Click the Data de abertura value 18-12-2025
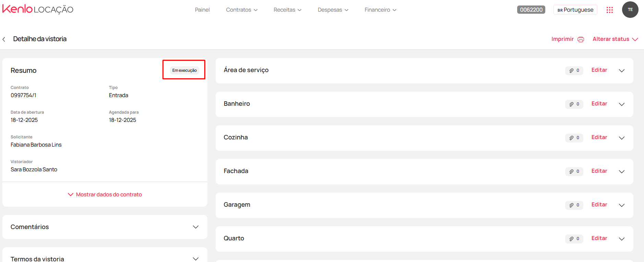Viewport: 644px width, 262px height. pyautogui.click(x=24, y=120)
